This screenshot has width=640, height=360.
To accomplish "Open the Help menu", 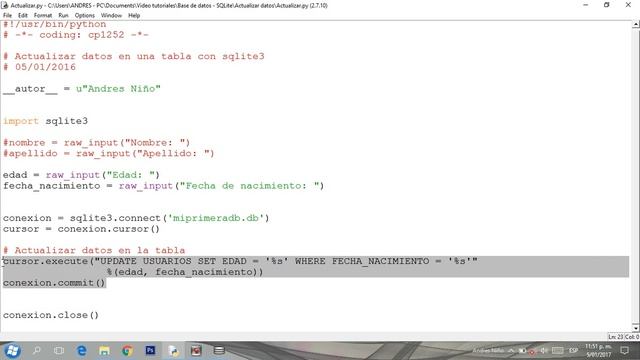I will 134,16.
